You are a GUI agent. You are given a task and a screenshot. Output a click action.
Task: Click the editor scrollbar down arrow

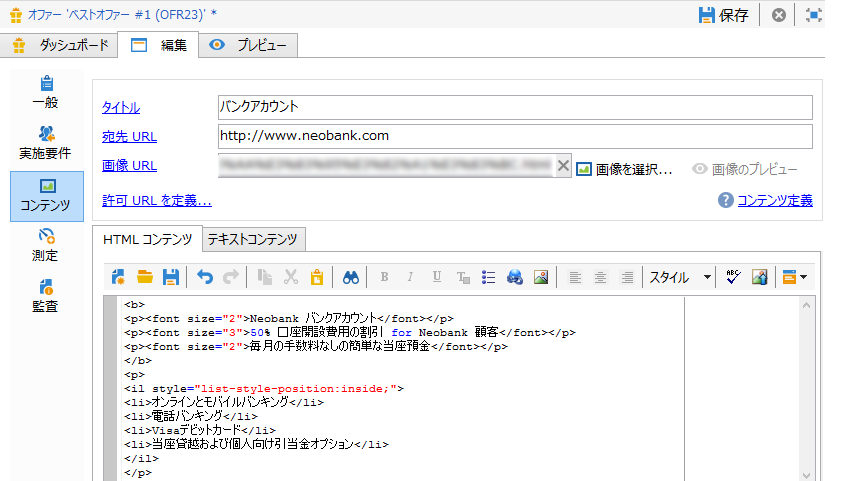click(x=806, y=476)
